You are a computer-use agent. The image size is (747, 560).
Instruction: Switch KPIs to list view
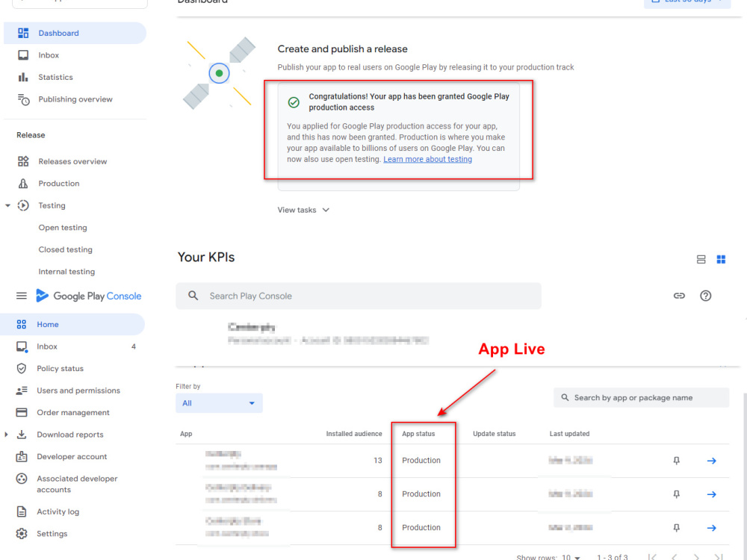701,260
